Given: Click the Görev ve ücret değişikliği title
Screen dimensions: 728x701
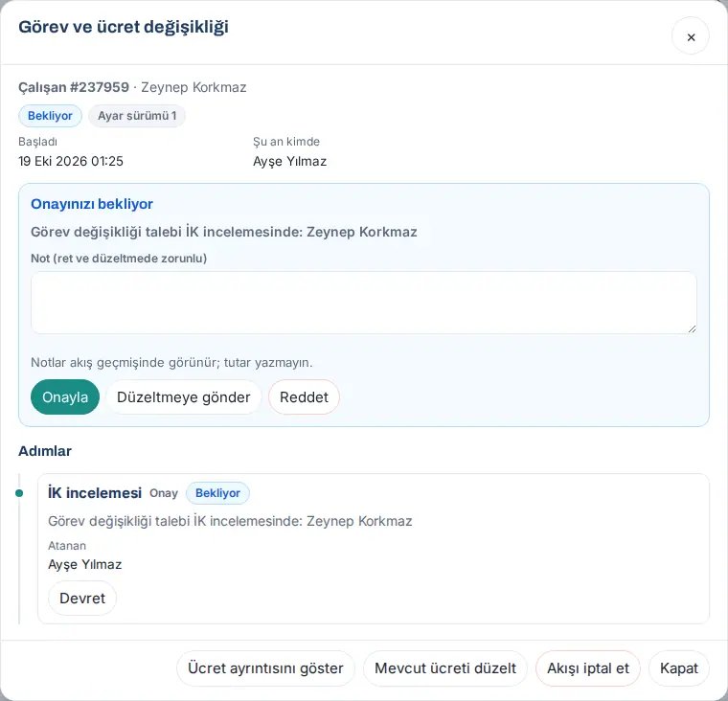Looking at the screenshot, I should (124, 27).
